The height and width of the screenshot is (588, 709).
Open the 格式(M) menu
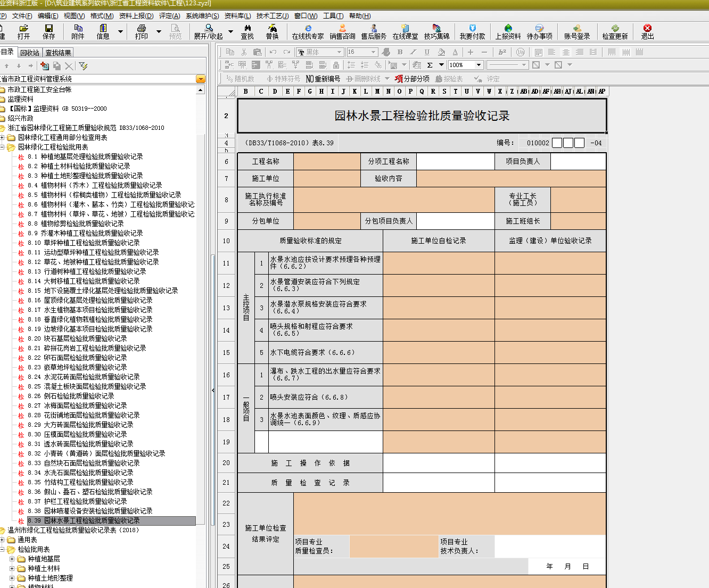[102, 16]
